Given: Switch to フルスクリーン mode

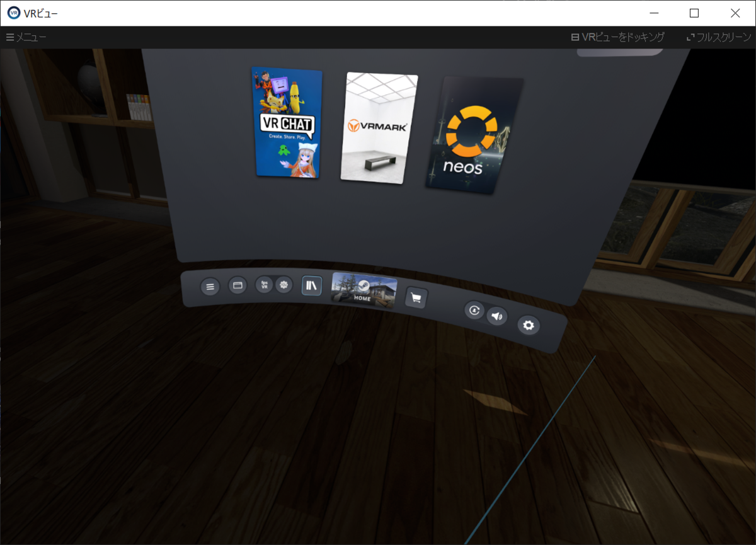Looking at the screenshot, I should [x=720, y=37].
